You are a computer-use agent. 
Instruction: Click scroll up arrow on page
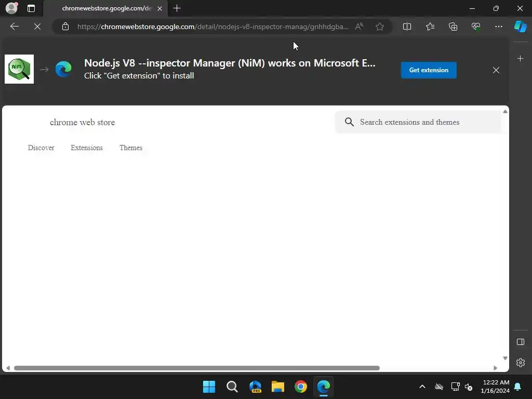pyautogui.click(x=505, y=111)
